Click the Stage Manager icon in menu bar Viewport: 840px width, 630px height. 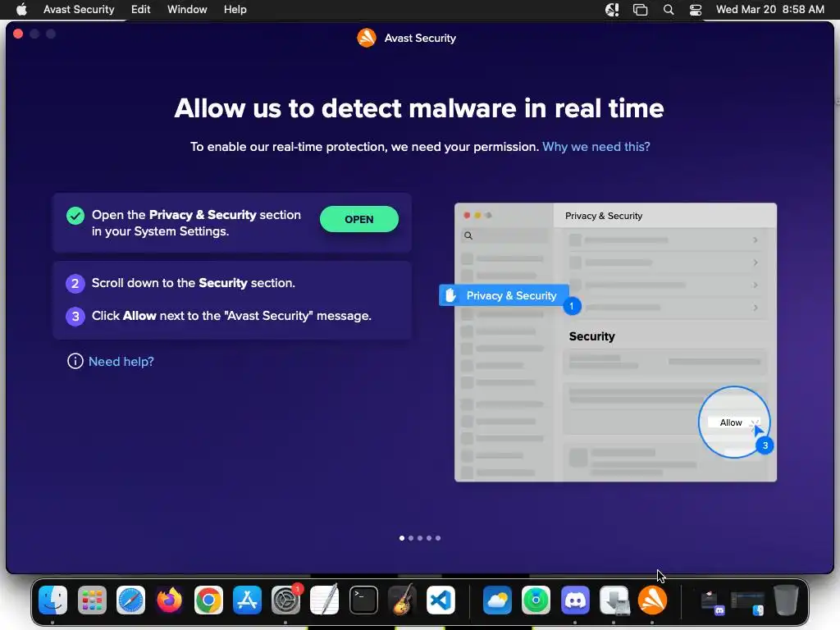coord(640,9)
